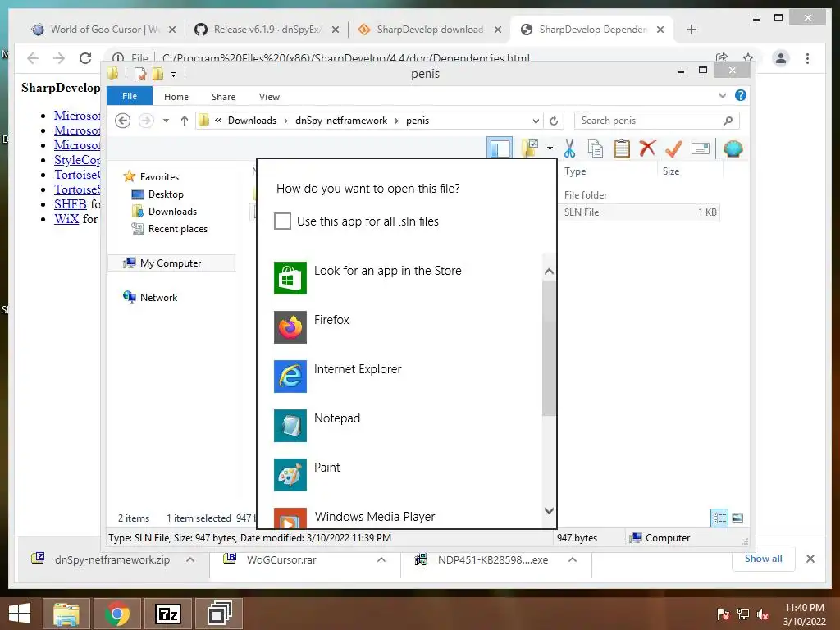Choose Paint to open the file
Screen dimensions: 840x630
click(407, 475)
